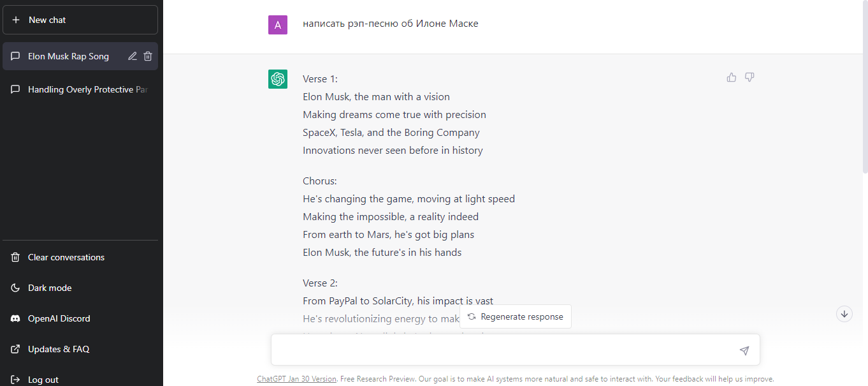Screen dimensions: 868x386
Task: Click the thumbs down icon on the response
Action: (749, 77)
